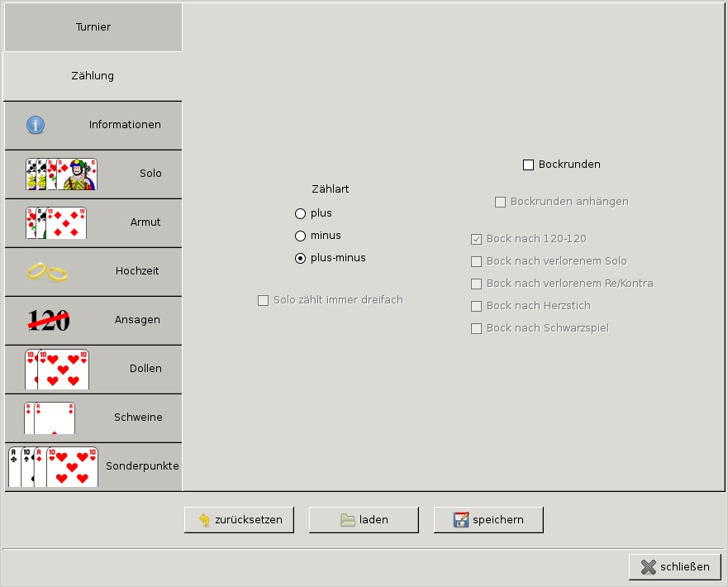Toggle Solo zählt immer dreifach checkbox

click(264, 300)
